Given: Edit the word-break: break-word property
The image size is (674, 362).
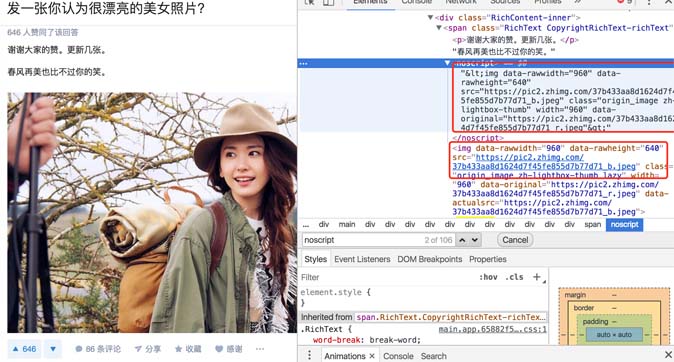Looking at the screenshot, I should (367, 340).
